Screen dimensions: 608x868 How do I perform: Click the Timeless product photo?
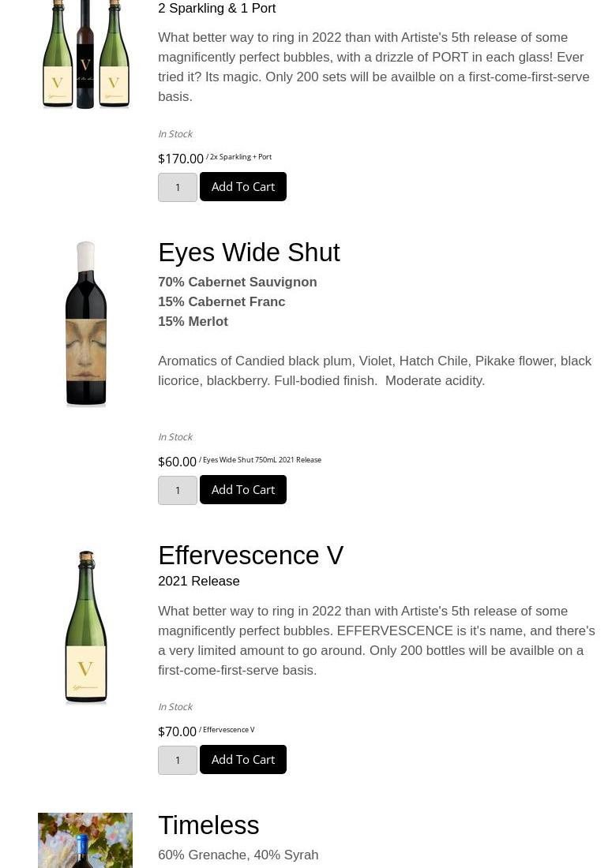click(x=85, y=841)
